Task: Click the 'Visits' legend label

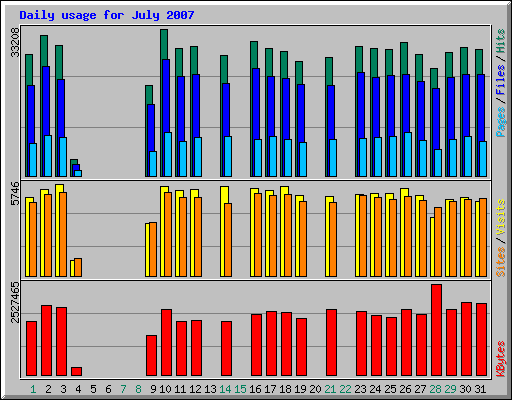Action: (x=501, y=217)
